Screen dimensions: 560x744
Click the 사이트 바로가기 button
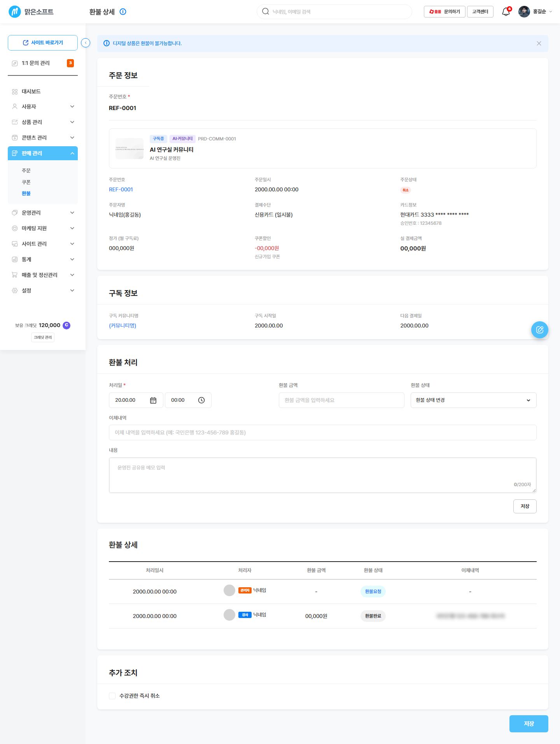[x=43, y=43]
